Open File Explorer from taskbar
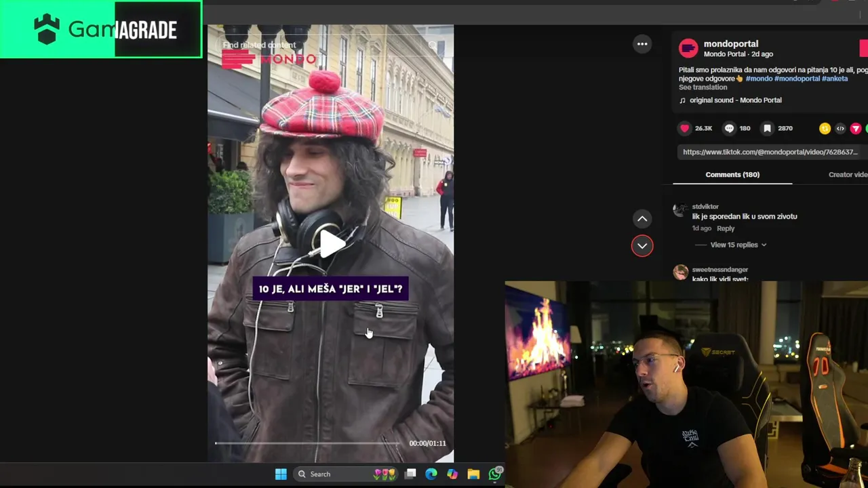The width and height of the screenshot is (868, 488). click(473, 474)
